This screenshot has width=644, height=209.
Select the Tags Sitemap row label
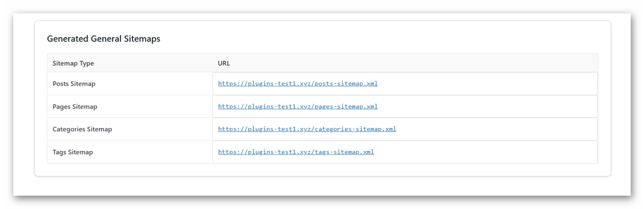click(73, 152)
